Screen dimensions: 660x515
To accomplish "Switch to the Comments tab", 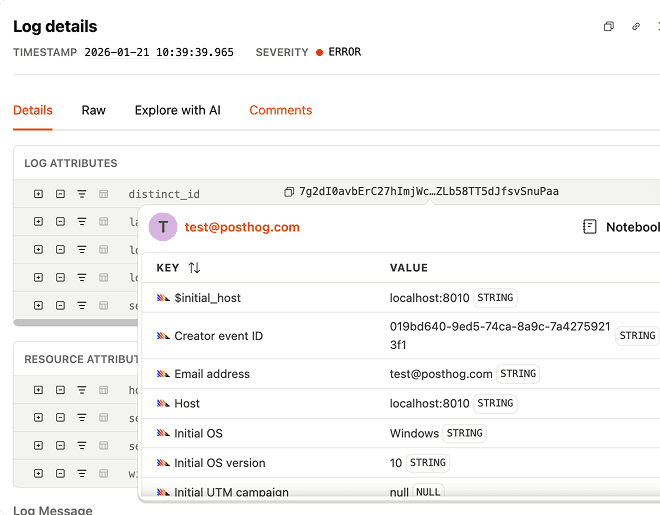I will coord(281,110).
